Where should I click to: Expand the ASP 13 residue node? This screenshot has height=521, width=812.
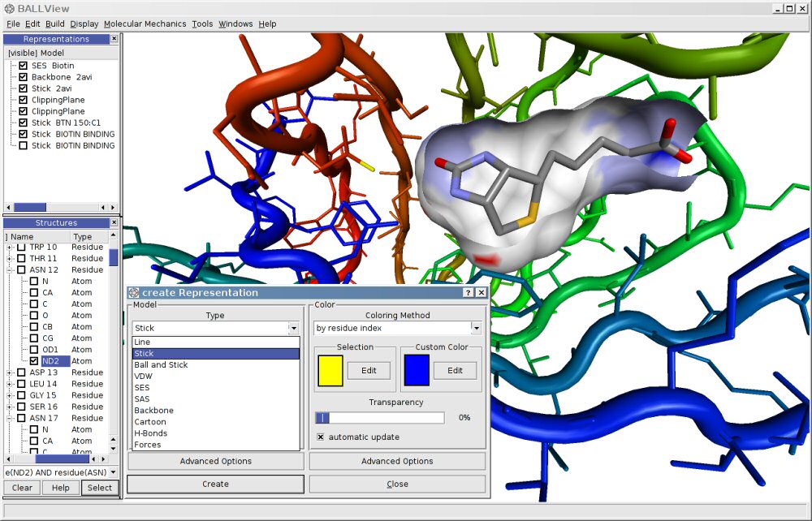[11, 372]
